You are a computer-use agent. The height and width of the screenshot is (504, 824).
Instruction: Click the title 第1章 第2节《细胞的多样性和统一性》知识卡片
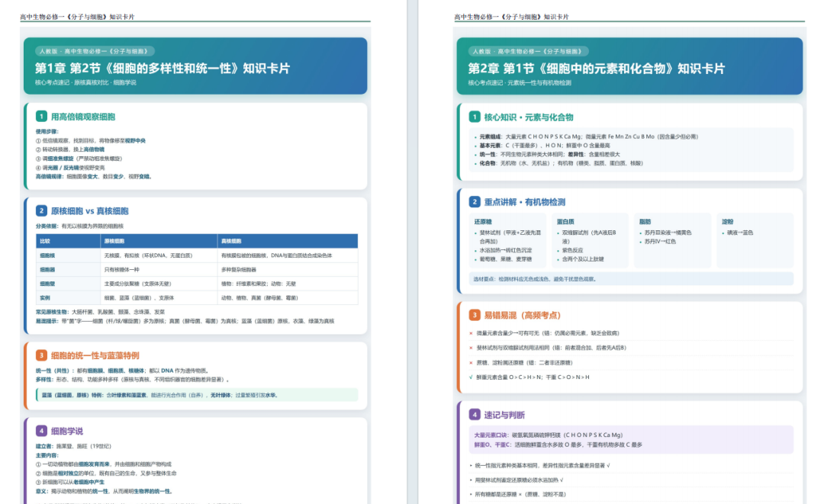point(163,69)
